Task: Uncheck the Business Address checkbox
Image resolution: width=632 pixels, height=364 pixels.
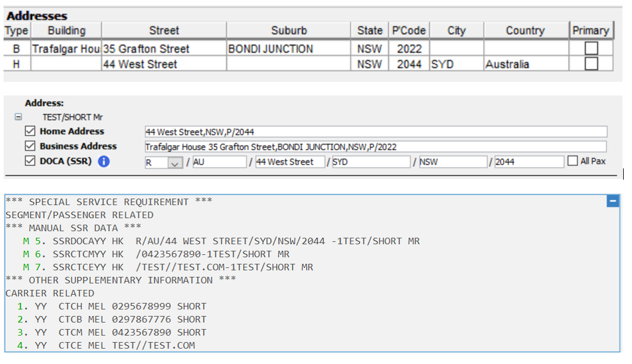Action: [x=30, y=146]
